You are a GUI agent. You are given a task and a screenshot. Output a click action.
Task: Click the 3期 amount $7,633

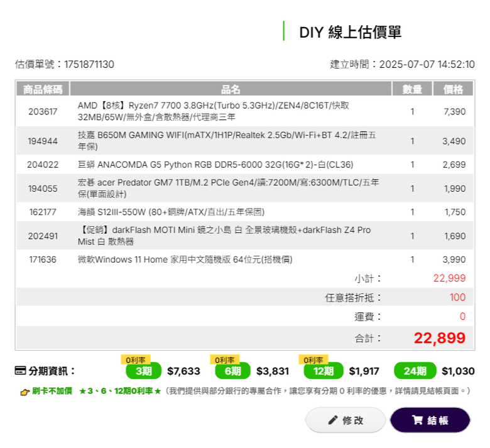(x=183, y=371)
